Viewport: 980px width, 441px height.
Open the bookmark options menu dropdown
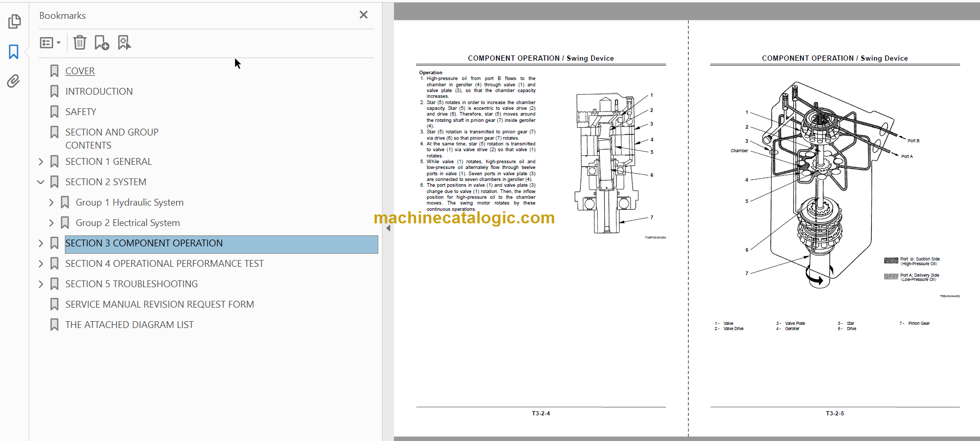coord(50,43)
